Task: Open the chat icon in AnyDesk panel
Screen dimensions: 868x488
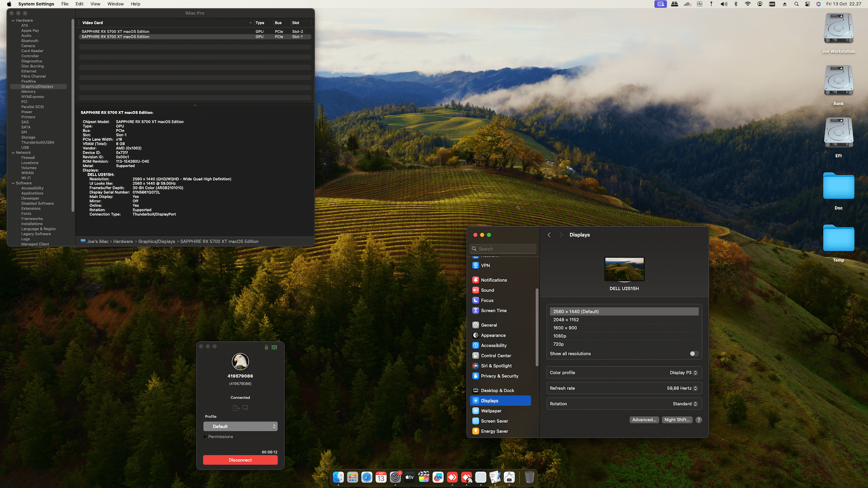Action: click(x=245, y=408)
